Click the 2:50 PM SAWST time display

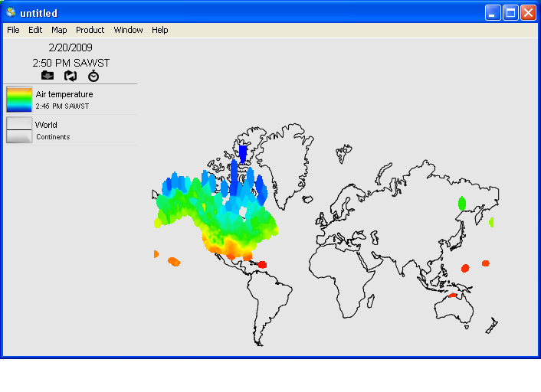click(x=71, y=63)
